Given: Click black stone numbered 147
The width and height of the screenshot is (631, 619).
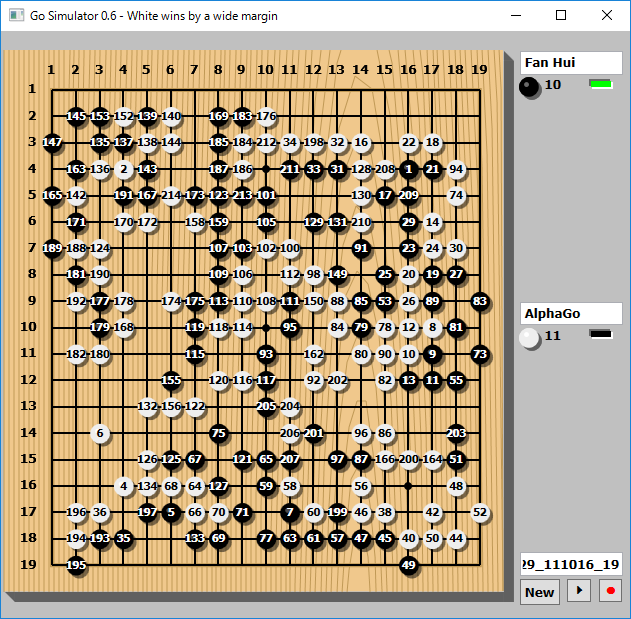Looking at the screenshot, I should click(x=52, y=142).
